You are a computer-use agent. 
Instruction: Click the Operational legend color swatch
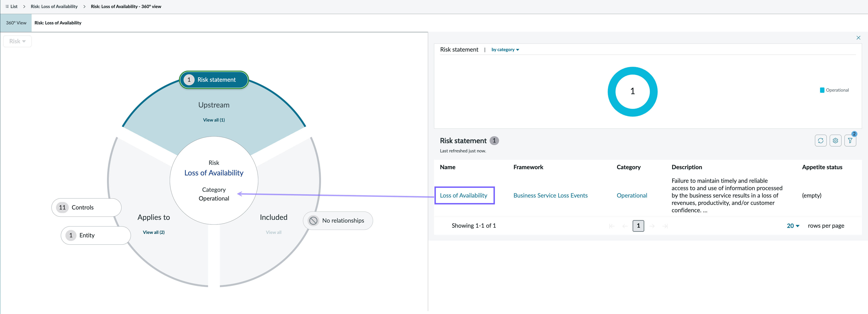(x=822, y=90)
